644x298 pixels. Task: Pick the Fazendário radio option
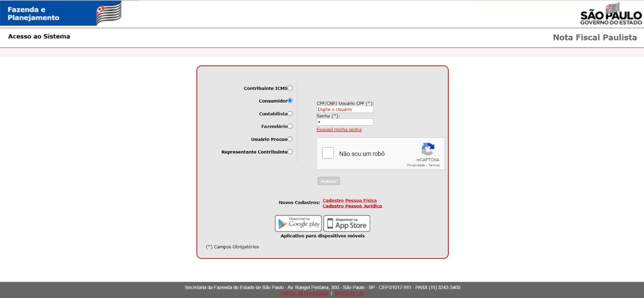click(x=290, y=126)
